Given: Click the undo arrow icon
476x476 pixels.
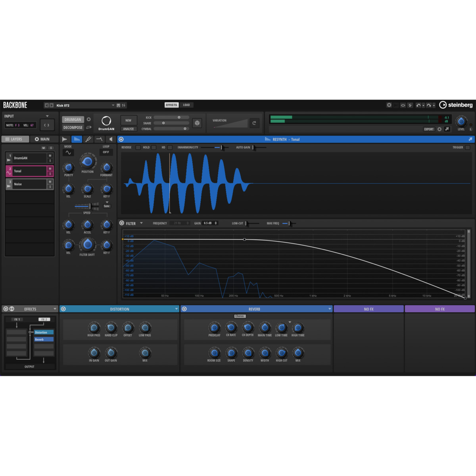Looking at the screenshot, I should tap(418, 105).
